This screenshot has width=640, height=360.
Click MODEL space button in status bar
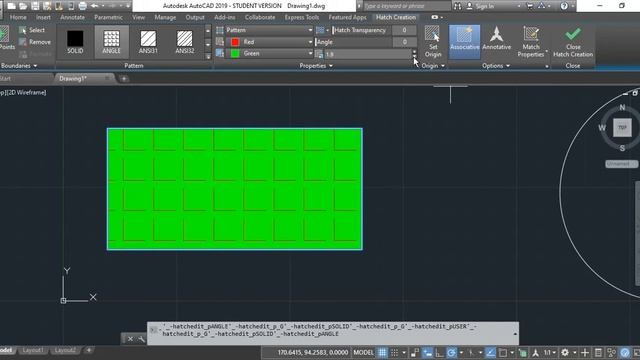coord(363,353)
